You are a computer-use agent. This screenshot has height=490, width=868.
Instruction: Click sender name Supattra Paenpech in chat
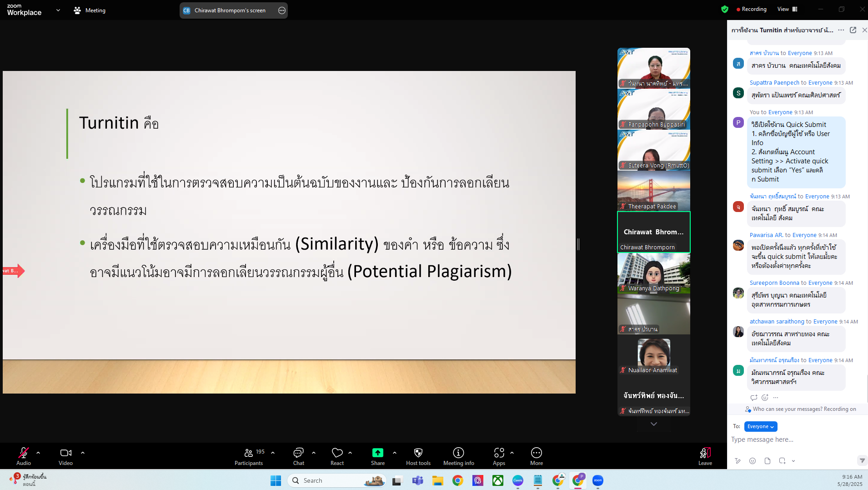[x=774, y=83]
